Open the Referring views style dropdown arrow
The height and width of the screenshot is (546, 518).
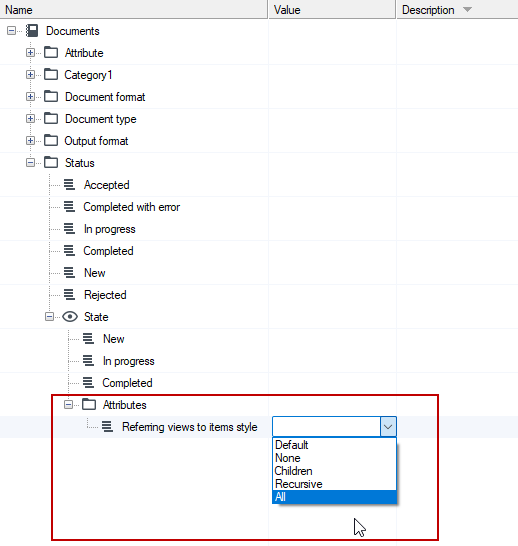(388, 427)
